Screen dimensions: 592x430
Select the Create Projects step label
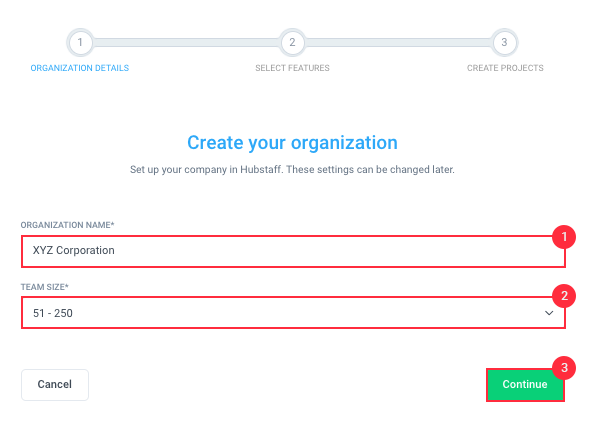pos(505,68)
